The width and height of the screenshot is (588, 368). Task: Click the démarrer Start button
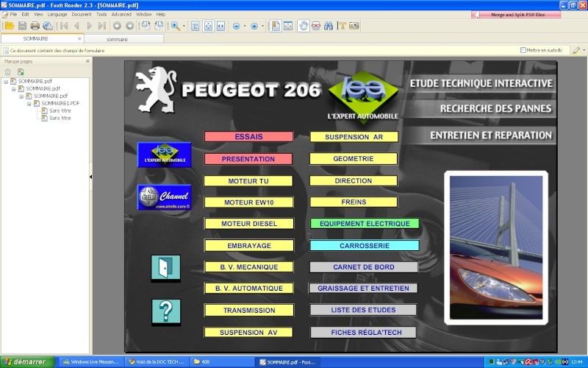(x=27, y=362)
